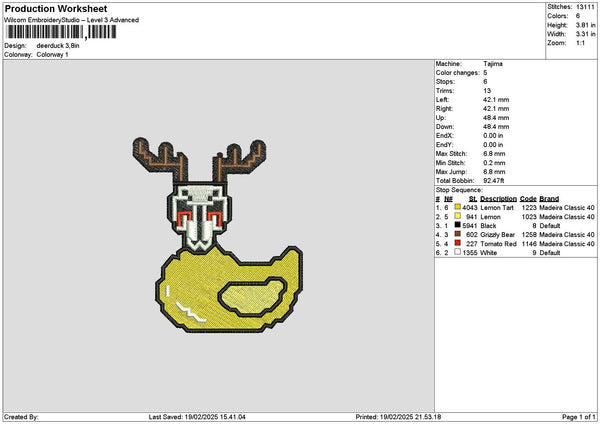Click the Machine value 'Tajima'

point(493,64)
